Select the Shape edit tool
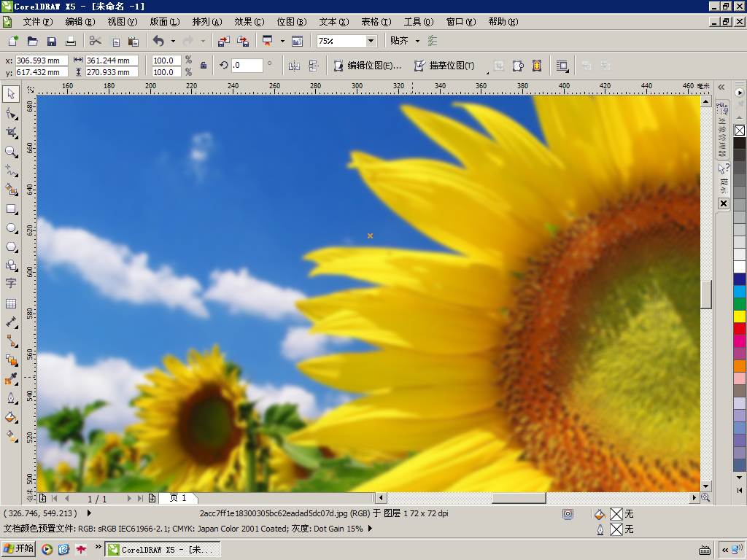Screen dimensions: 747x560 [11, 114]
